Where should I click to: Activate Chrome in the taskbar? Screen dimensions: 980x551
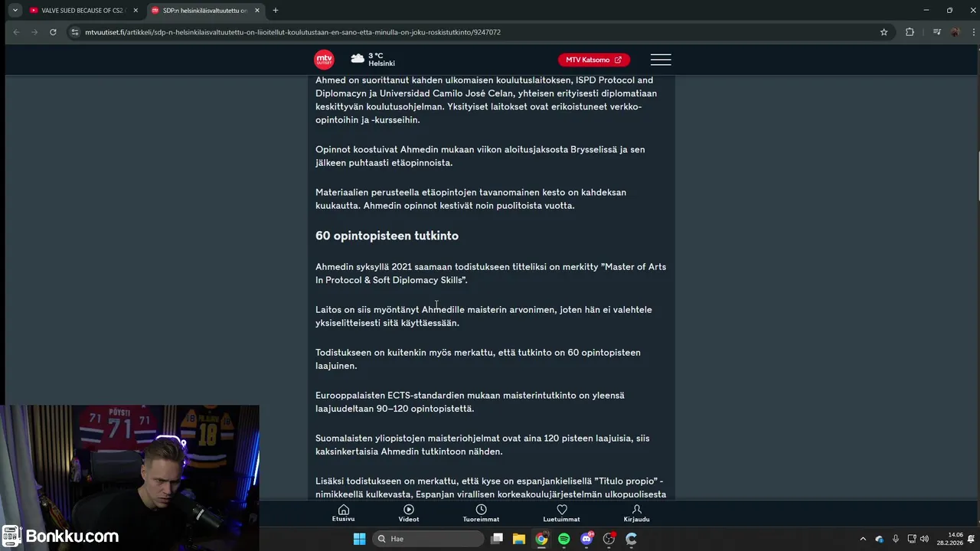pos(541,539)
